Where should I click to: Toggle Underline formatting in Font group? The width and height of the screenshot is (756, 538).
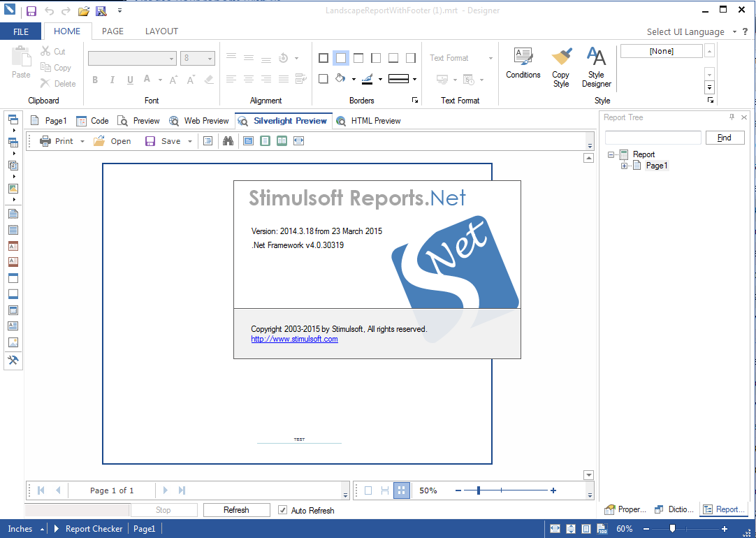click(x=130, y=80)
